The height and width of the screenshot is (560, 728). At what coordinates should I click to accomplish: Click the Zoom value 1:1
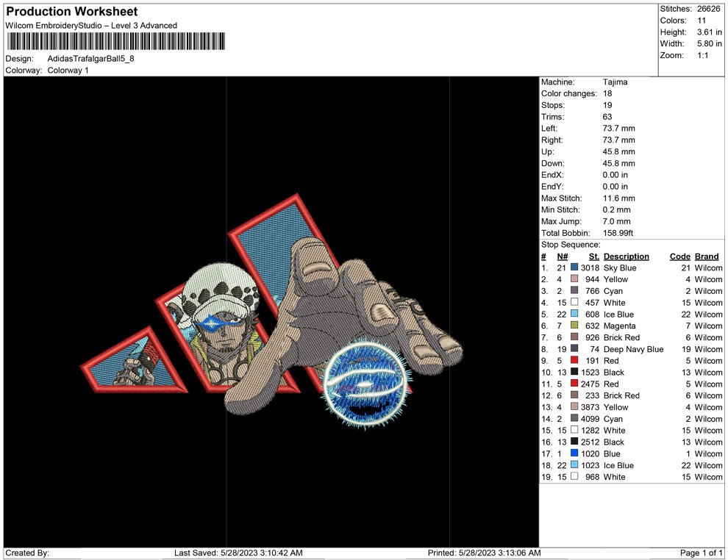(702, 55)
